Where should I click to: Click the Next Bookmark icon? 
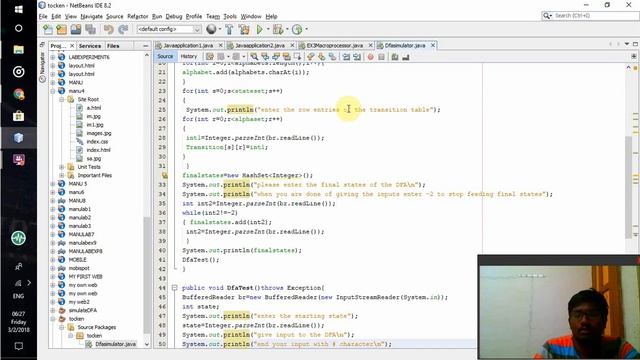tap(322, 57)
